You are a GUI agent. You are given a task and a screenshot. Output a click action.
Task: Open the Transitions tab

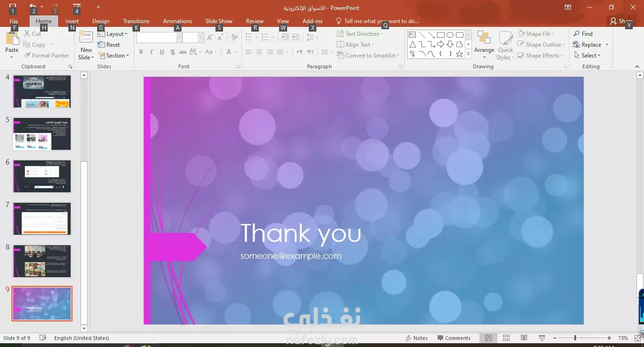(136, 21)
